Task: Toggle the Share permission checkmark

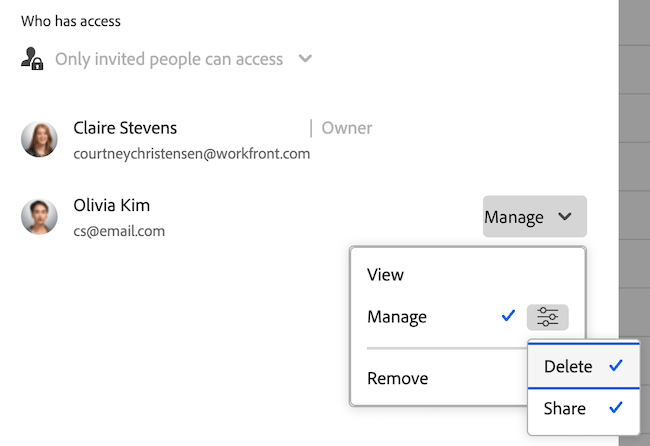Action: 616,408
